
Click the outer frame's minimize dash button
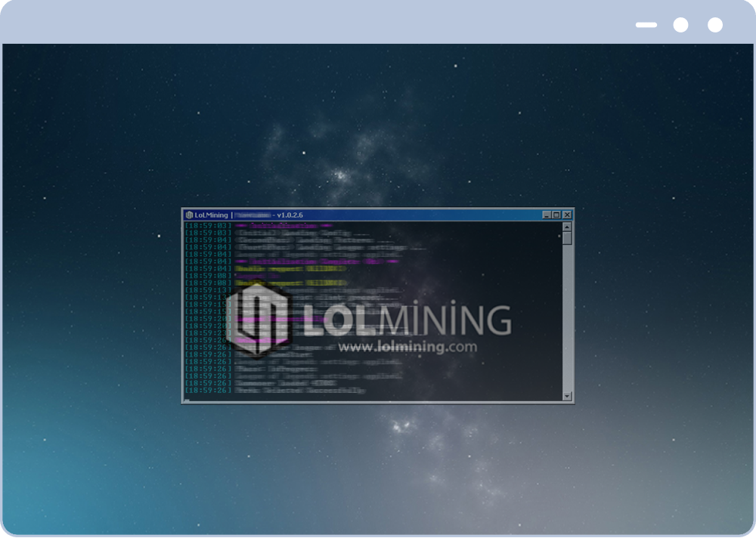tap(646, 25)
